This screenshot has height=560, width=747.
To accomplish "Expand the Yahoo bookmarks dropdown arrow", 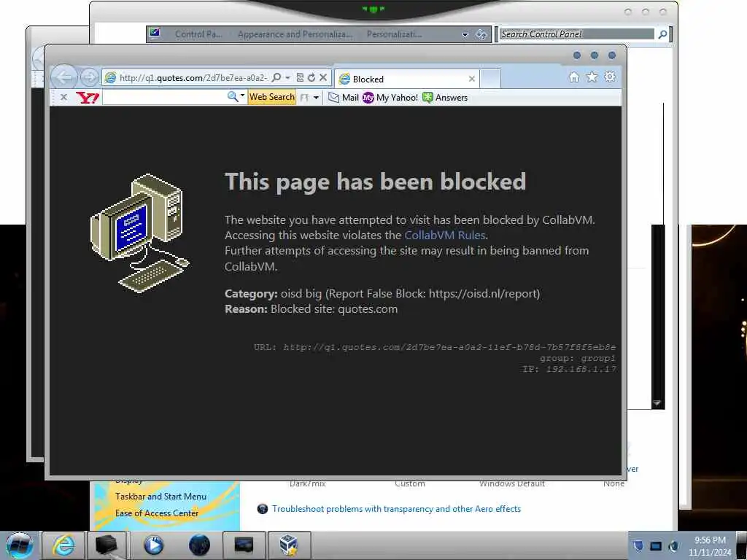I will tap(316, 98).
